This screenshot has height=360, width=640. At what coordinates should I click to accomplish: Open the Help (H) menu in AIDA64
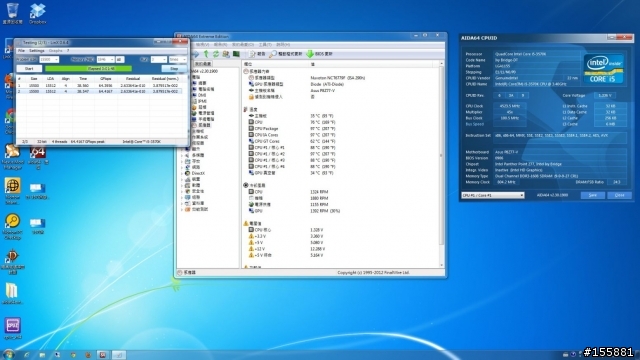[283, 44]
